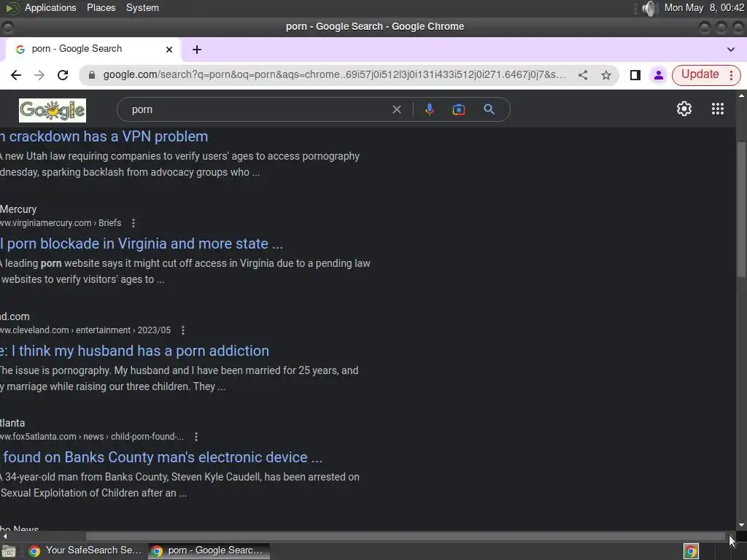Select the 'porn - Google Search' browser tab

point(93,49)
